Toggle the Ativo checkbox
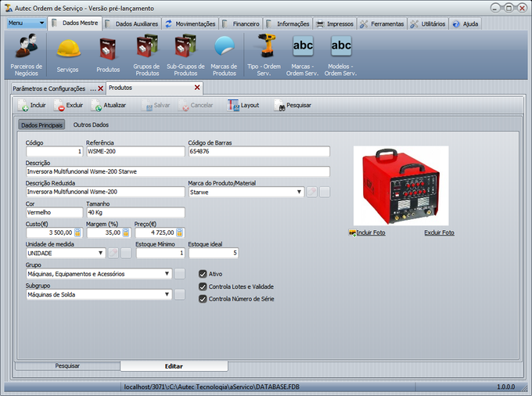532x396 pixels. [203, 274]
